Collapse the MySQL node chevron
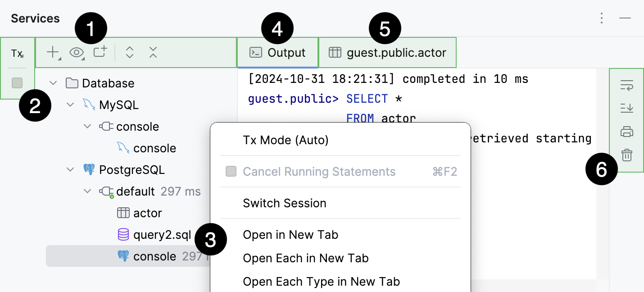The image size is (644, 292). (x=71, y=105)
